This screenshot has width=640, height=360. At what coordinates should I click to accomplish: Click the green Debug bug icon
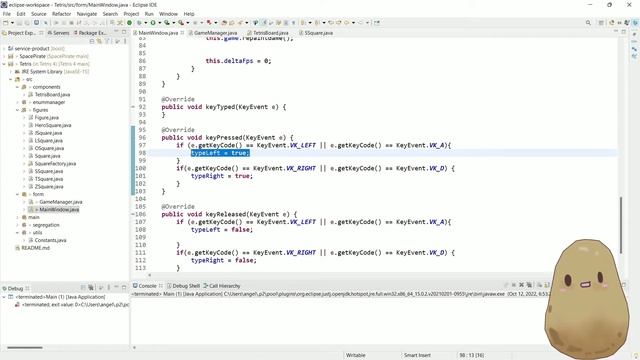(x=139, y=23)
